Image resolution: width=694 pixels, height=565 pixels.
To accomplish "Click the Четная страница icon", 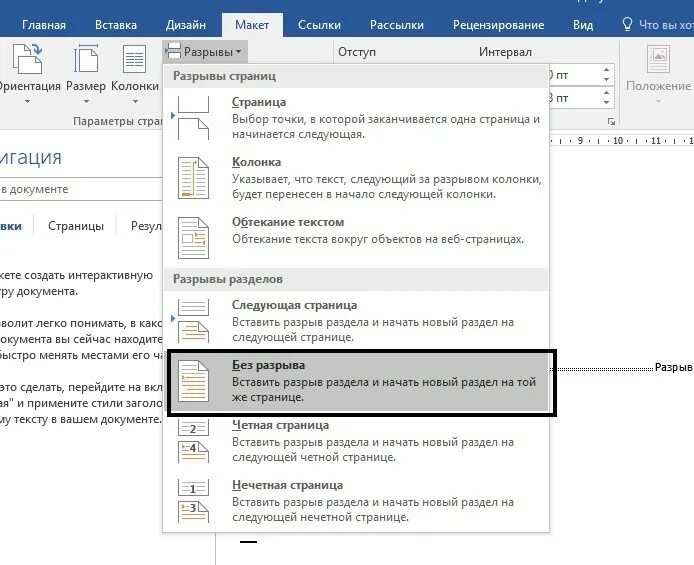I will point(193,441).
